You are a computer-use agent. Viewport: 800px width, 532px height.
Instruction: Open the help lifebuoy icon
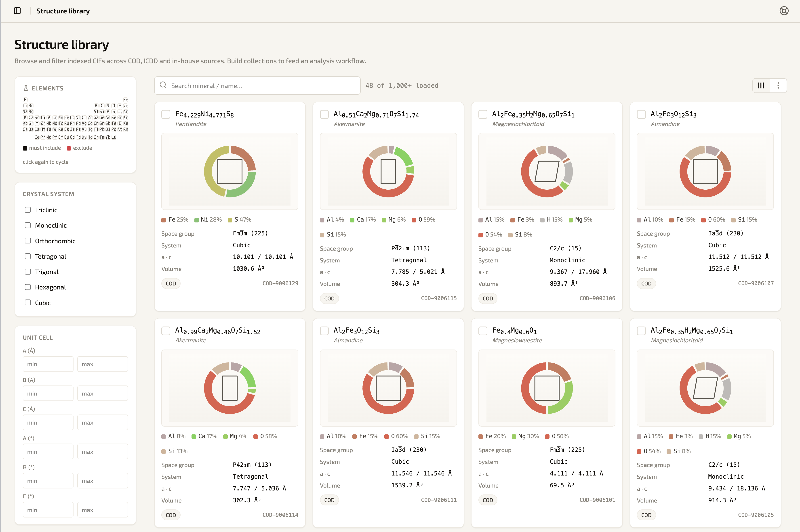[784, 11]
